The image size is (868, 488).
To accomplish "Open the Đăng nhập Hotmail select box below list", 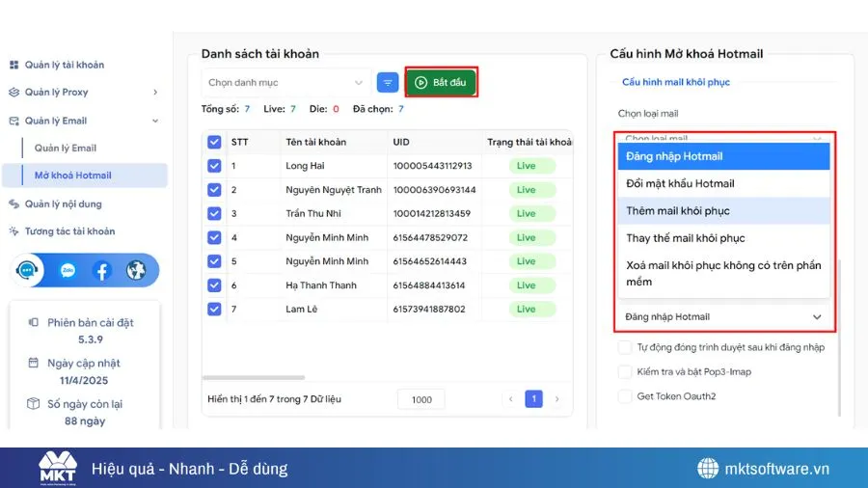I will [723, 317].
